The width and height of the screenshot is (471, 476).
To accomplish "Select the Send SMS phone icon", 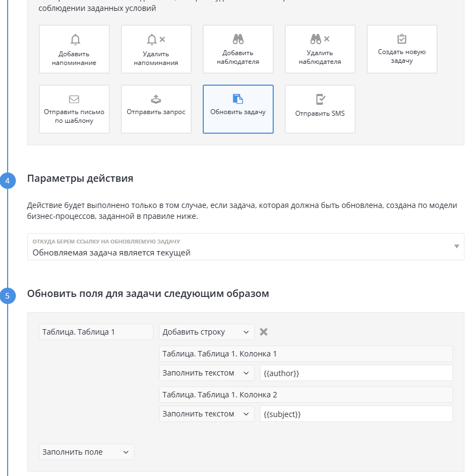I will 320,99.
